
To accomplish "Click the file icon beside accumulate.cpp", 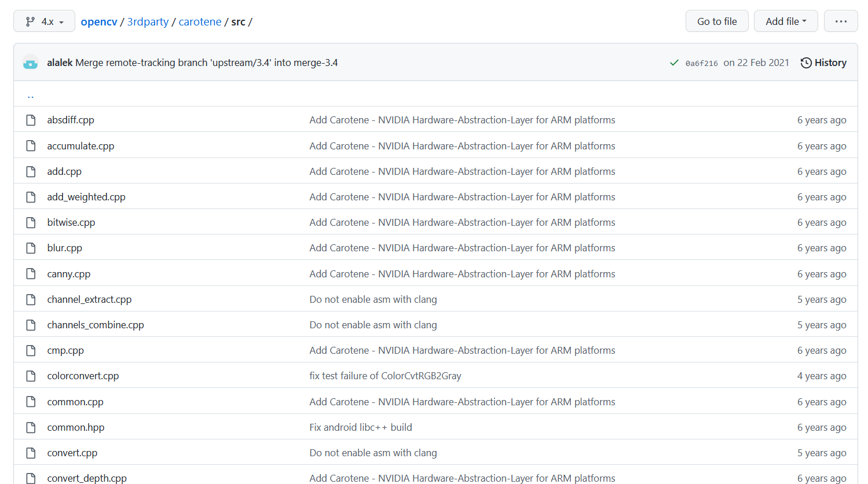I will tap(31, 146).
